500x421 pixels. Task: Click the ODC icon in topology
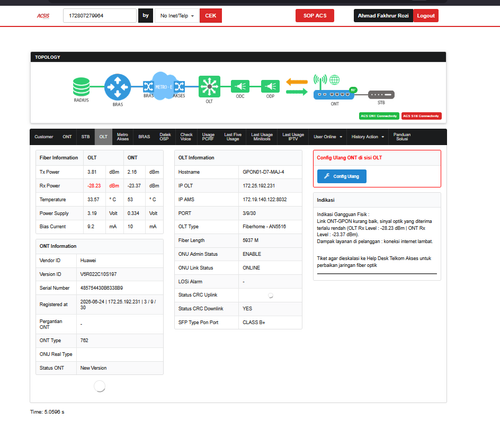click(240, 86)
